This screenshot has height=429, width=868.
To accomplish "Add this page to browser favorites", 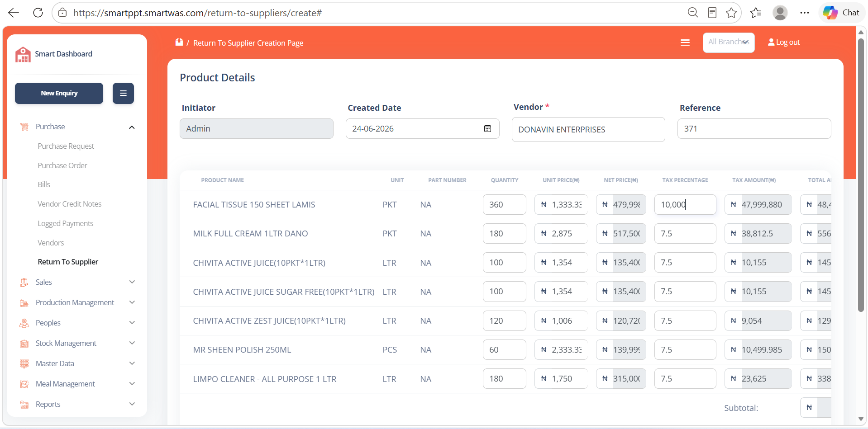I will [731, 13].
